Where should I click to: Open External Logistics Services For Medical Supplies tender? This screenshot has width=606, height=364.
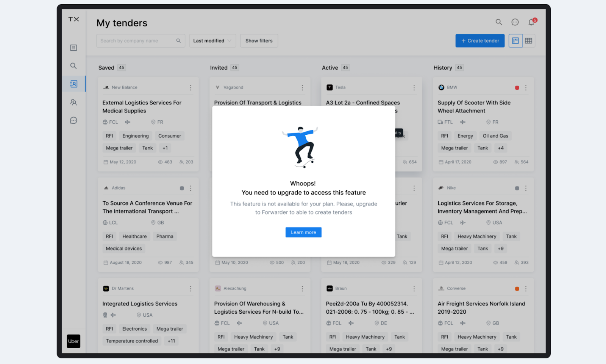(142, 107)
